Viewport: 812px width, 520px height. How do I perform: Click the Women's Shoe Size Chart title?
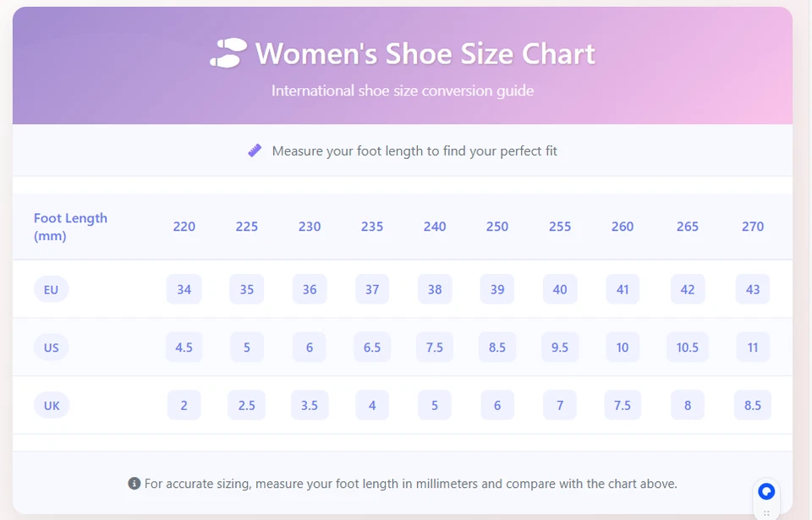click(425, 53)
